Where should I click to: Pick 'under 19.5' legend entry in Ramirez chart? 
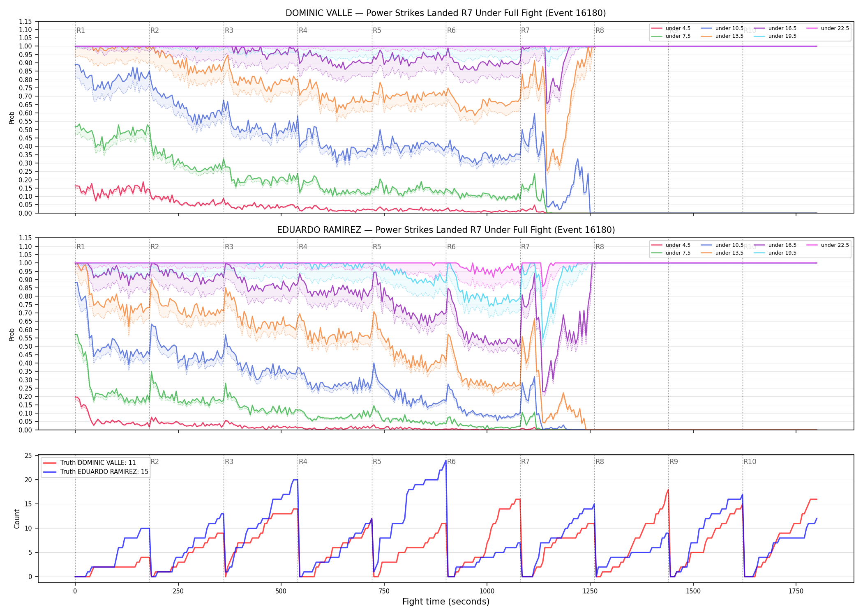[x=775, y=253]
